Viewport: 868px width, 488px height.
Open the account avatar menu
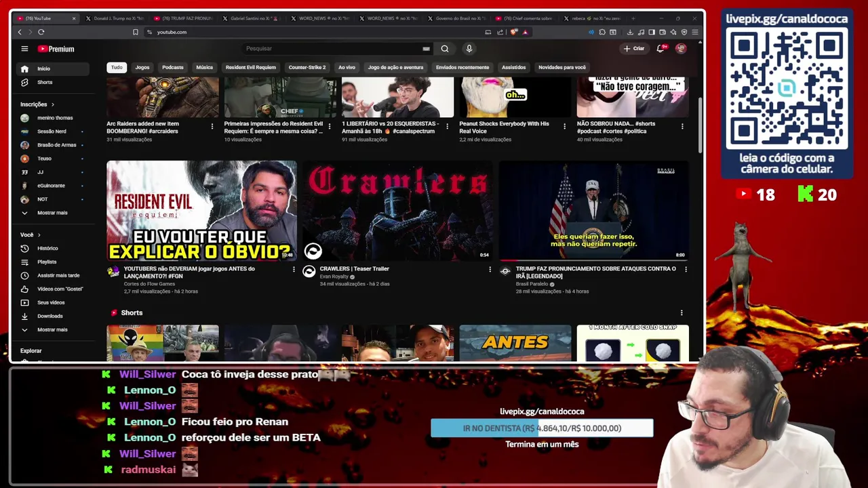pyautogui.click(x=681, y=49)
